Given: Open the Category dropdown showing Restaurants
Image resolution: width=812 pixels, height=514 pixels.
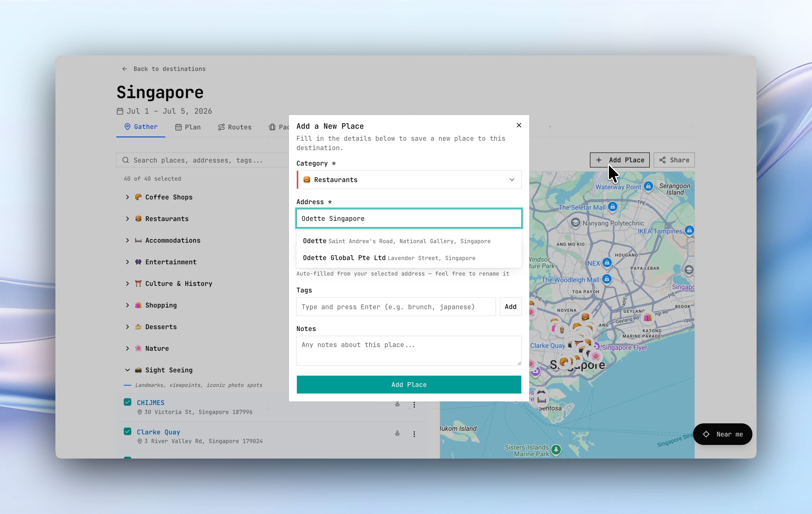Looking at the screenshot, I should [x=409, y=180].
